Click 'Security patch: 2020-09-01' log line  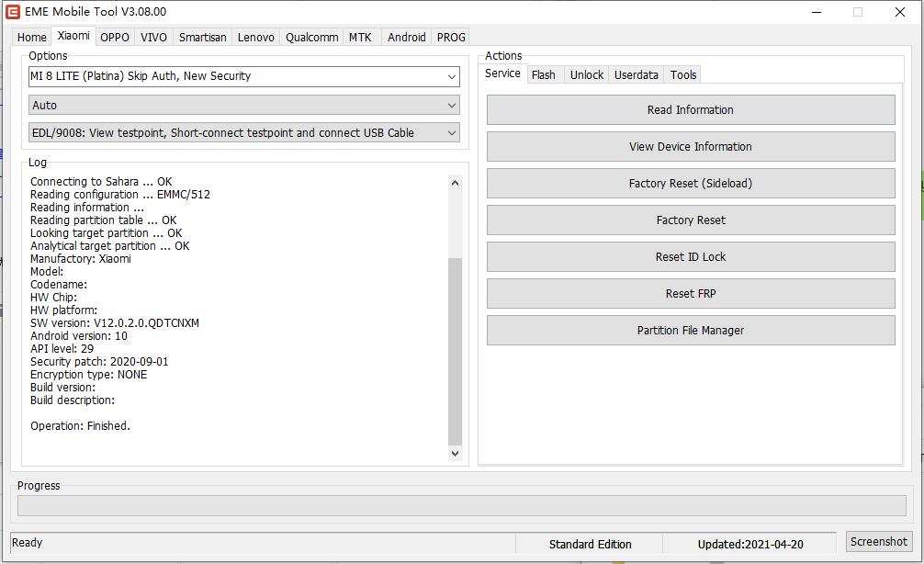point(99,362)
